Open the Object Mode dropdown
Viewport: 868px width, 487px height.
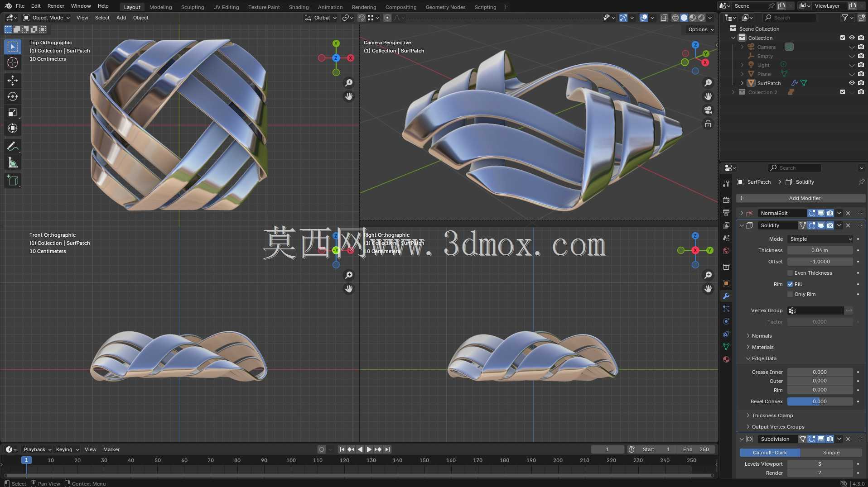point(47,18)
